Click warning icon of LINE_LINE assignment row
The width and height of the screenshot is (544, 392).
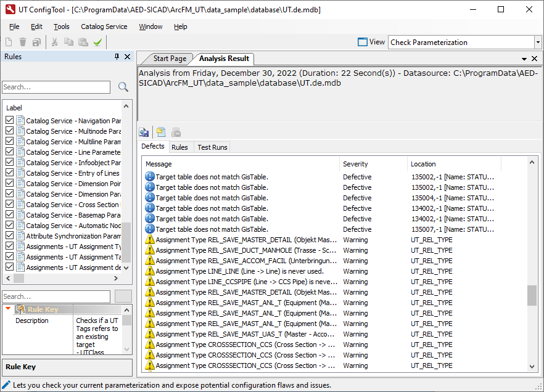pos(149,271)
